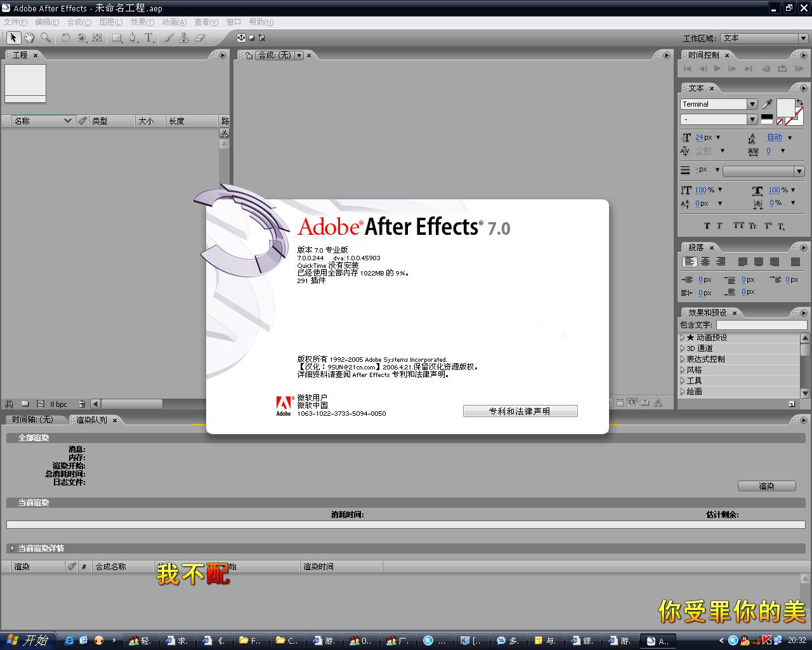The height and width of the screenshot is (650, 812).
Task: Select the Zoom magnifier tool
Action: pos(45,38)
